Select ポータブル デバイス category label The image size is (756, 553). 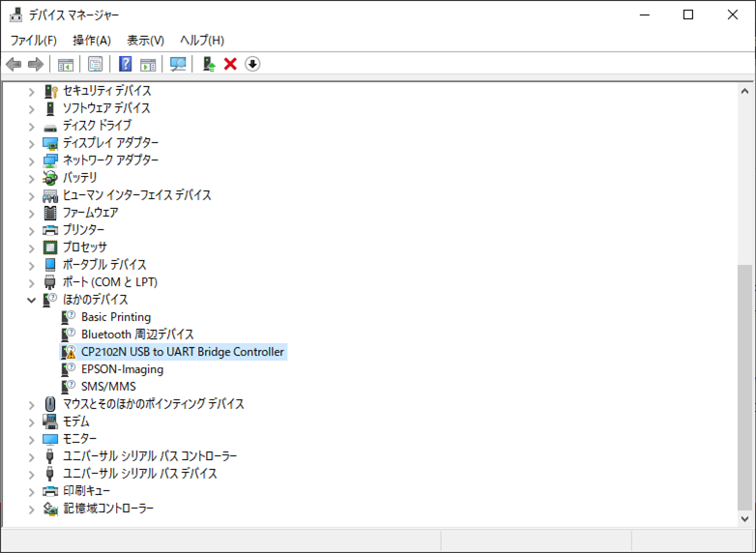click(x=104, y=265)
